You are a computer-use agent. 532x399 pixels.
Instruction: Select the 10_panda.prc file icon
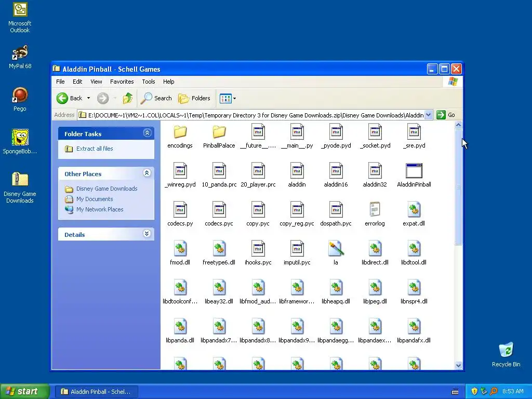(x=219, y=170)
